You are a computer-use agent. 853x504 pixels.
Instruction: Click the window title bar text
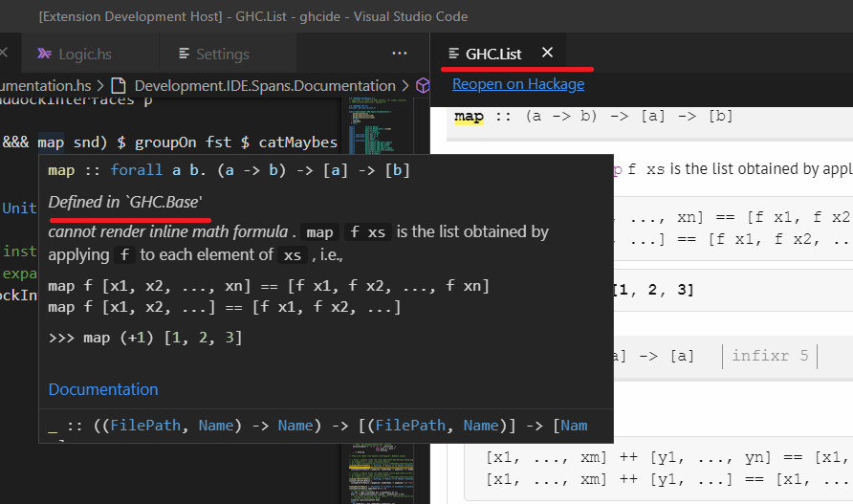coord(253,16)
